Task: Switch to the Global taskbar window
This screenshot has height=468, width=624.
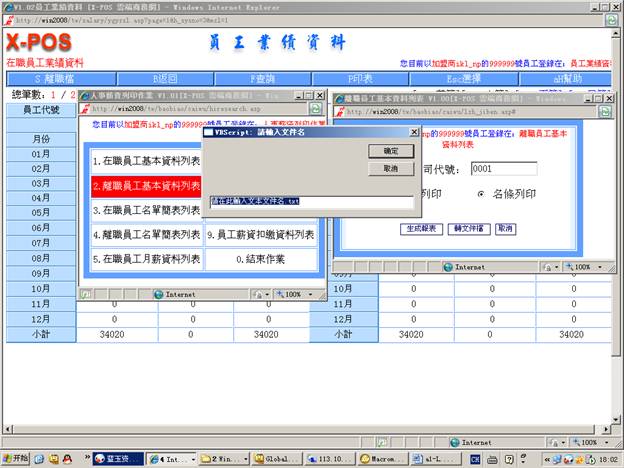Action: (x=272, y=458)
